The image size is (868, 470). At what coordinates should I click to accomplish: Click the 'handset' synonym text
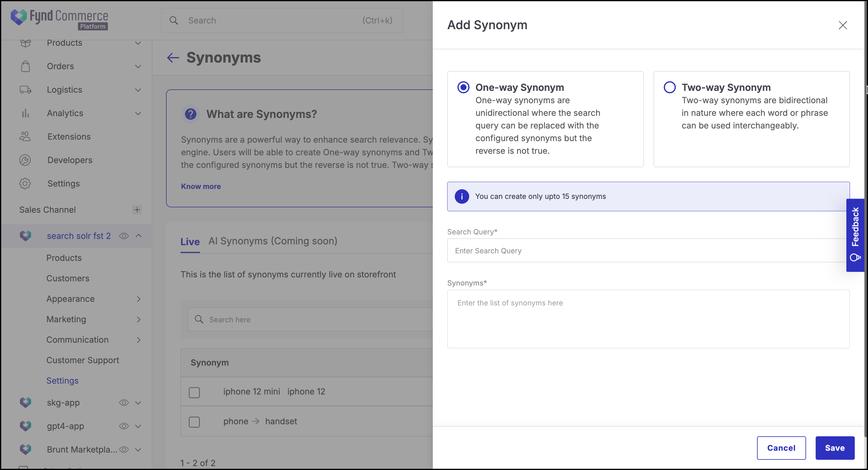coord(281,422)
